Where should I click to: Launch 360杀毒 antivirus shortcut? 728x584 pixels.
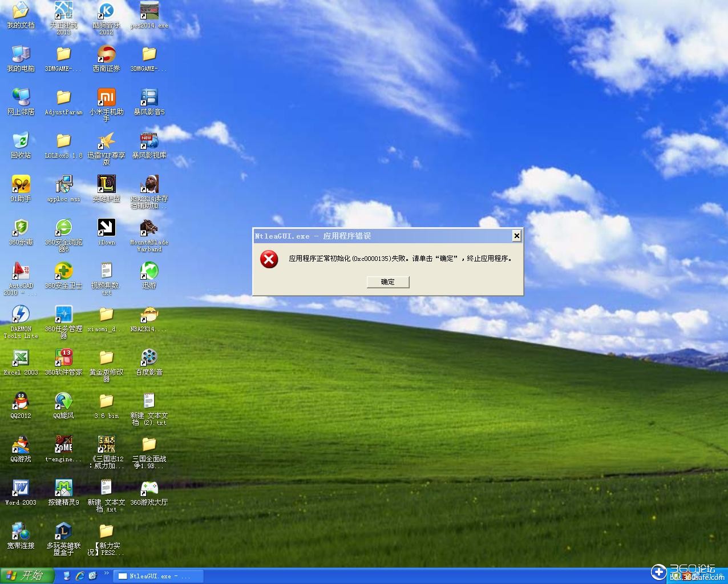(x=21, y=232)
